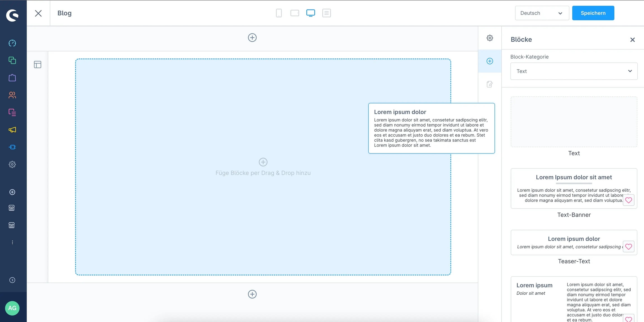This screenshot has width=644, height=322.
Task: Favorite the Text-Banner block
Action: click(628, 200)
